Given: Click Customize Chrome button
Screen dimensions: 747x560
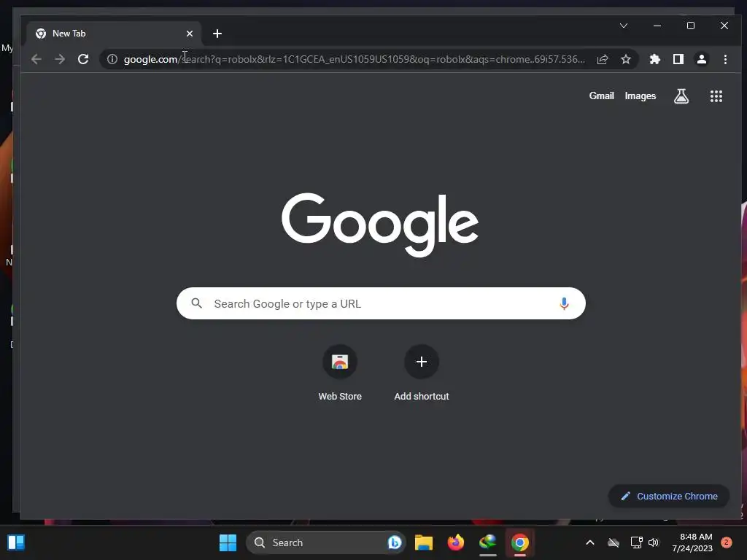Looking at the screenshot, I should click(669, 496).
